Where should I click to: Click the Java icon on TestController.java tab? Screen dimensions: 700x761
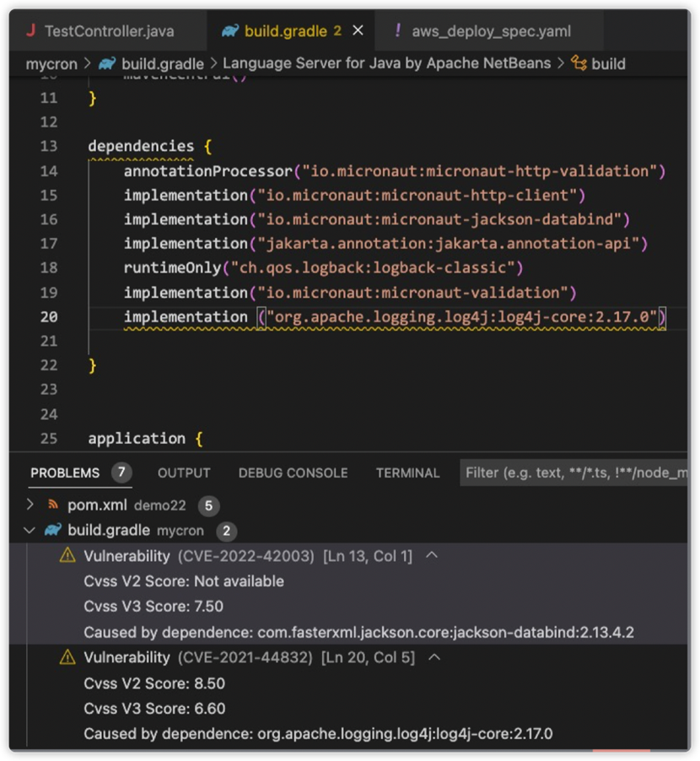point(31,31)
